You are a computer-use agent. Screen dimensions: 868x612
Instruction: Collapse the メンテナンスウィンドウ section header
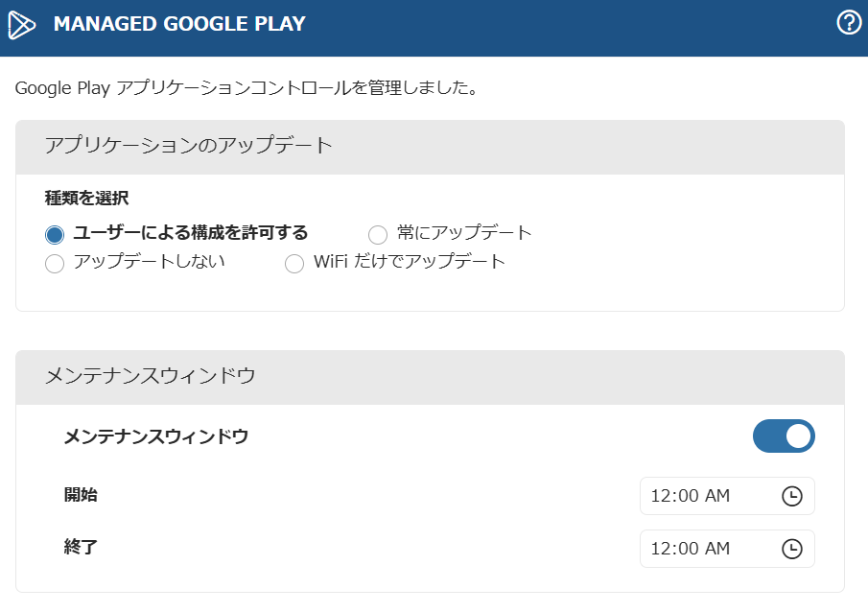pos(430,376)
